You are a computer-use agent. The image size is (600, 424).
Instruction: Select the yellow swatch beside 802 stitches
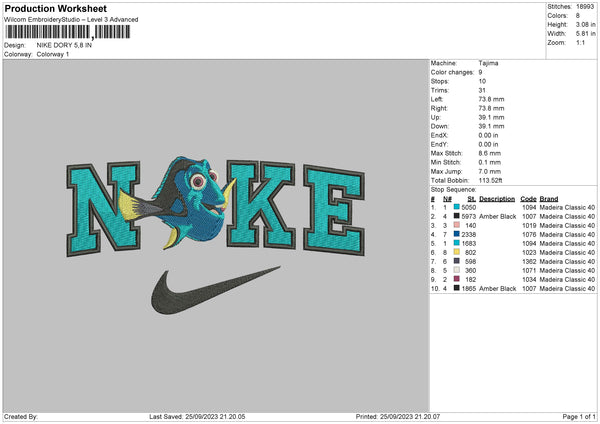(x=457, y=252)
